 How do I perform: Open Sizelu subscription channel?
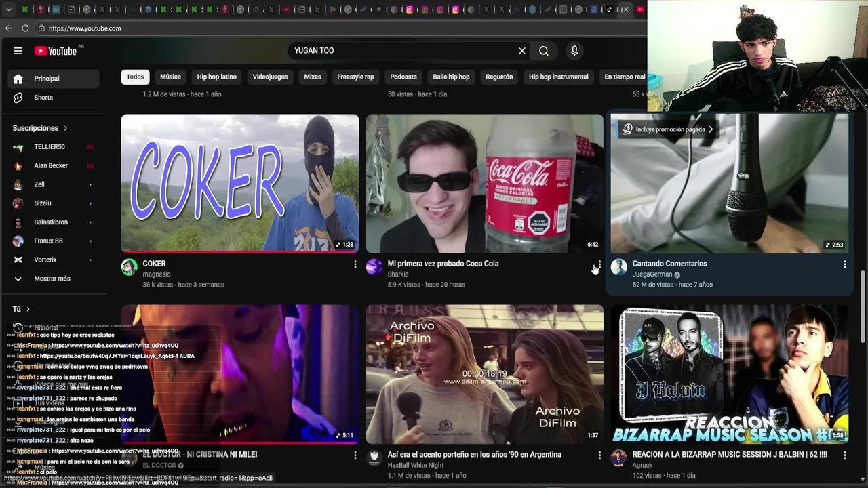pos(54,203)
